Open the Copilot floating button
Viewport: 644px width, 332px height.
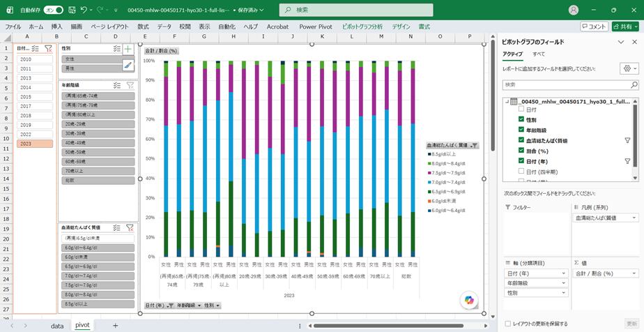click(469, 301)
